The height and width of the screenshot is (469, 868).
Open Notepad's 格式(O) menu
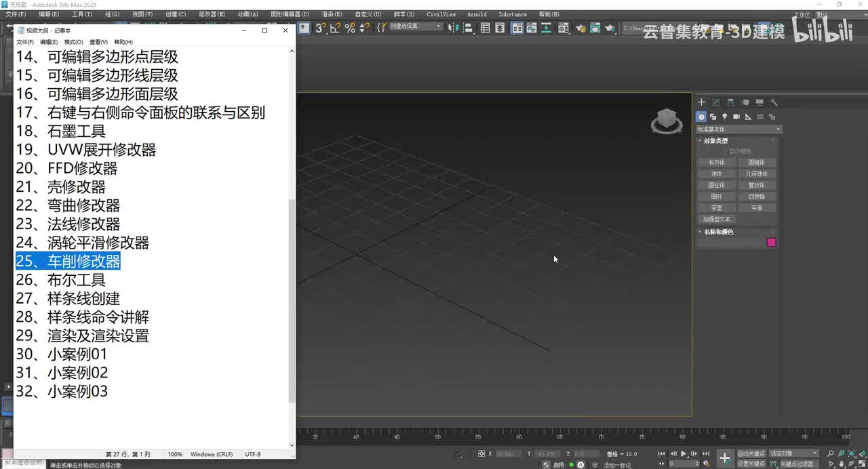73,42
